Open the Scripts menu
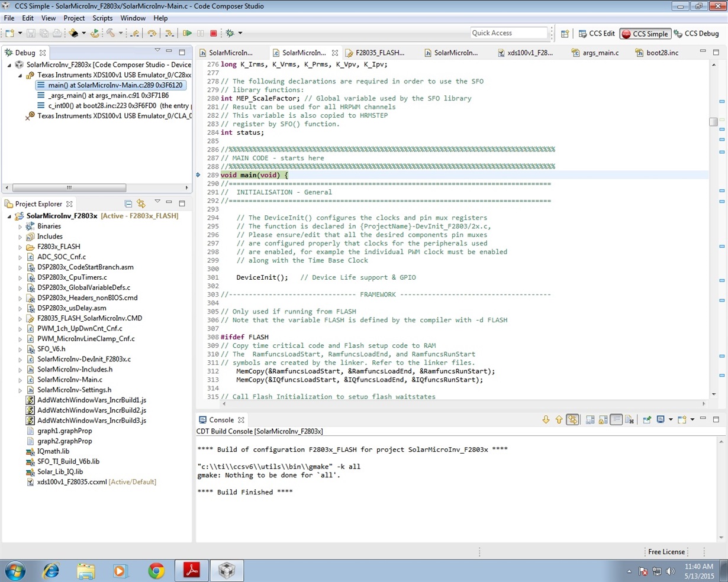 102,18
